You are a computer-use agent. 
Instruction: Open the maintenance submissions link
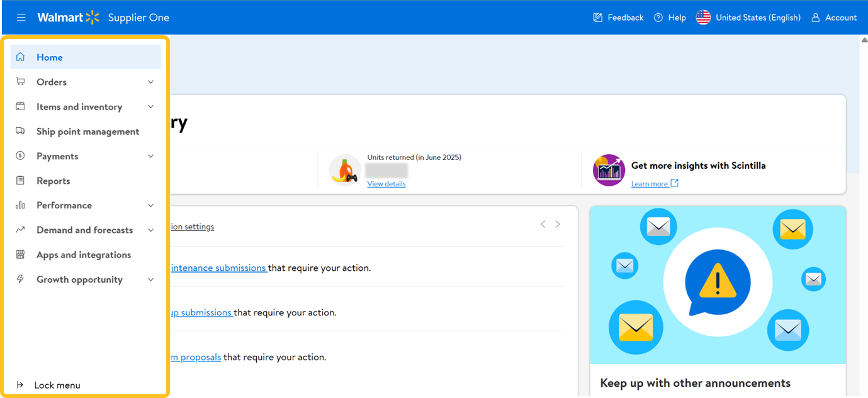(218, 268)
